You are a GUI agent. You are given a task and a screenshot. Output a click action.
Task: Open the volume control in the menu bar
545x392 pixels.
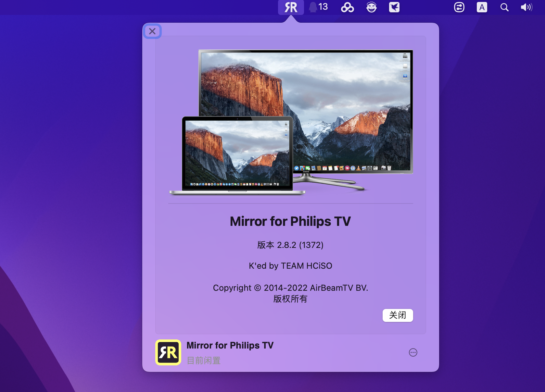pos(526,7)
